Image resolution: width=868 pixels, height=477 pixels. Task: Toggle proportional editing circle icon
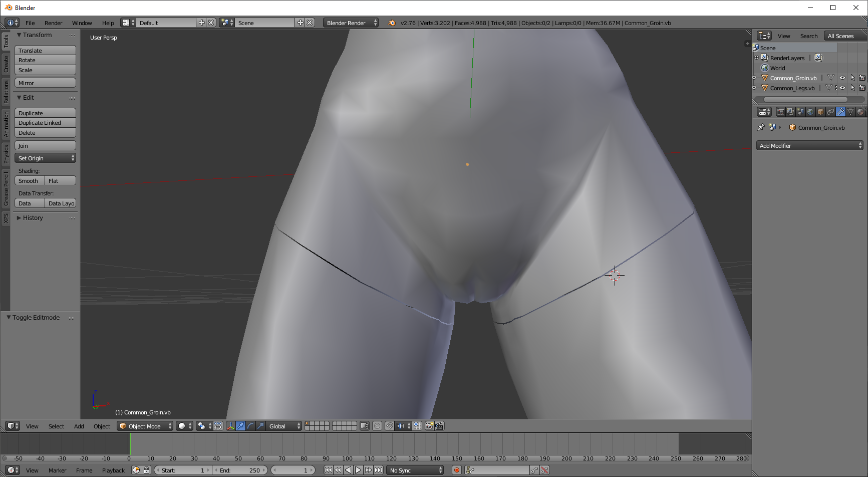tap(377, 426)
